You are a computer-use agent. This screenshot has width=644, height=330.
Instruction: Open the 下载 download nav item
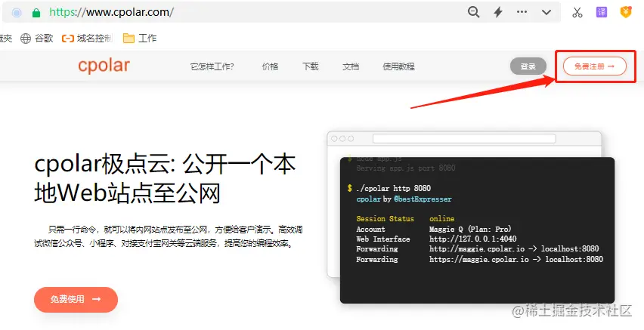coord(310,66)
